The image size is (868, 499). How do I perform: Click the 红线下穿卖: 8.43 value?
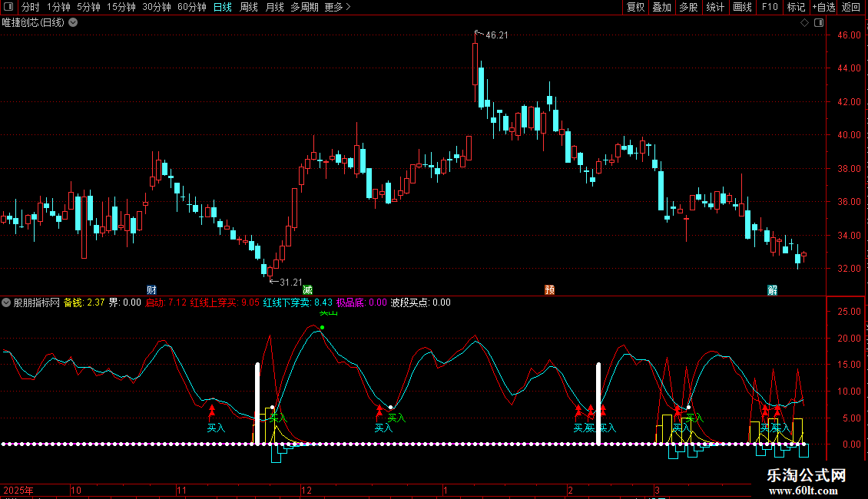coord(298,302)
